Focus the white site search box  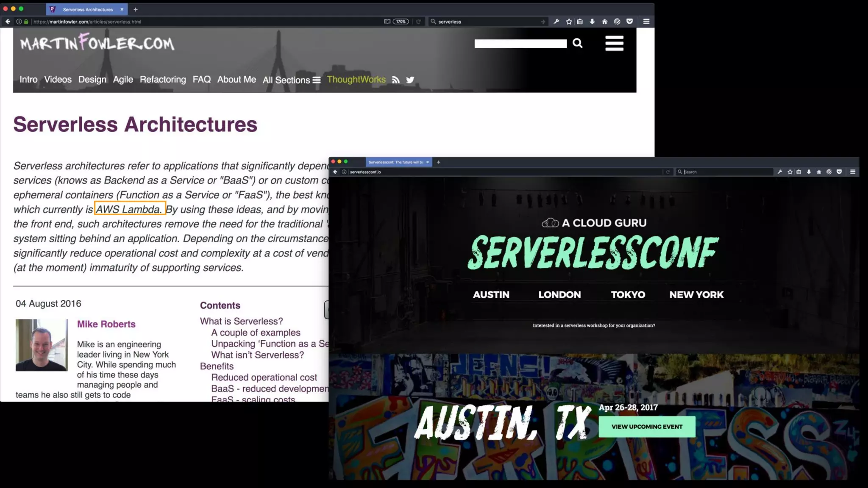click(520, 44)
